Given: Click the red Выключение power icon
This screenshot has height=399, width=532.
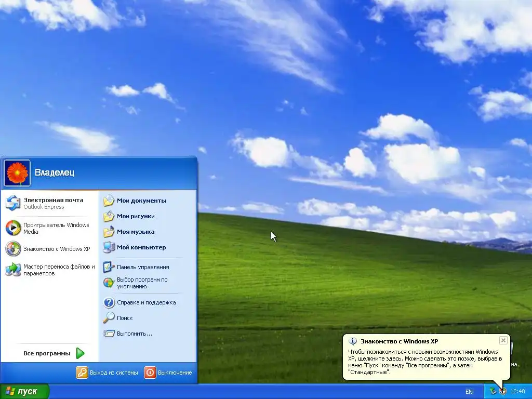Looking at the screenshot, I should pos(150,373).
